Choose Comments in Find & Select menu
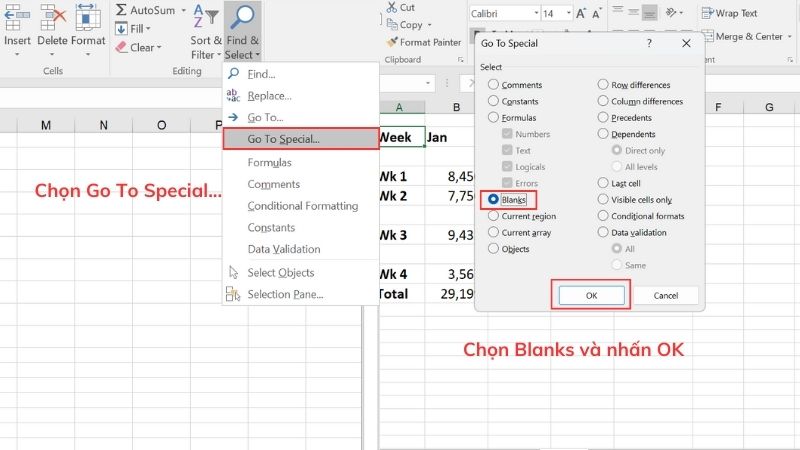This screenshot has width=800, height=450. (301, 184)
